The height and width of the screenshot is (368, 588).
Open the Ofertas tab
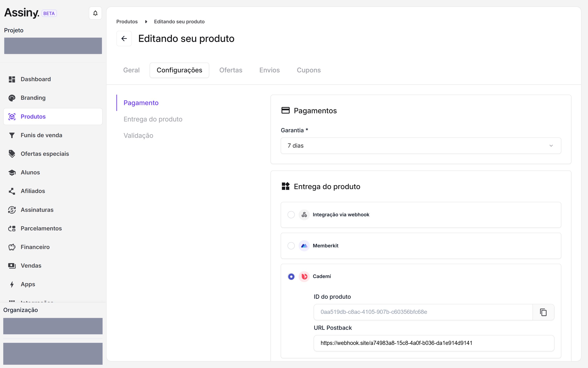pyautogui.click(x=231, y=70)
